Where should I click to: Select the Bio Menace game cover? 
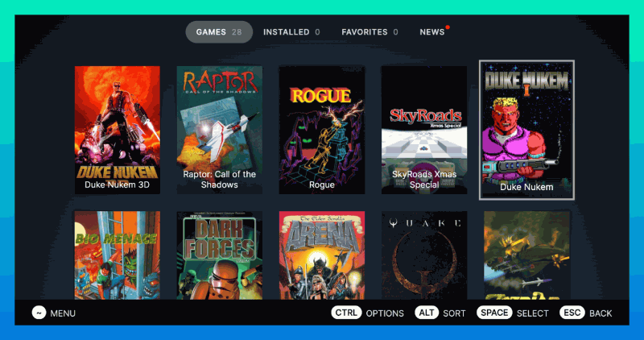click(x=118, y=255)
